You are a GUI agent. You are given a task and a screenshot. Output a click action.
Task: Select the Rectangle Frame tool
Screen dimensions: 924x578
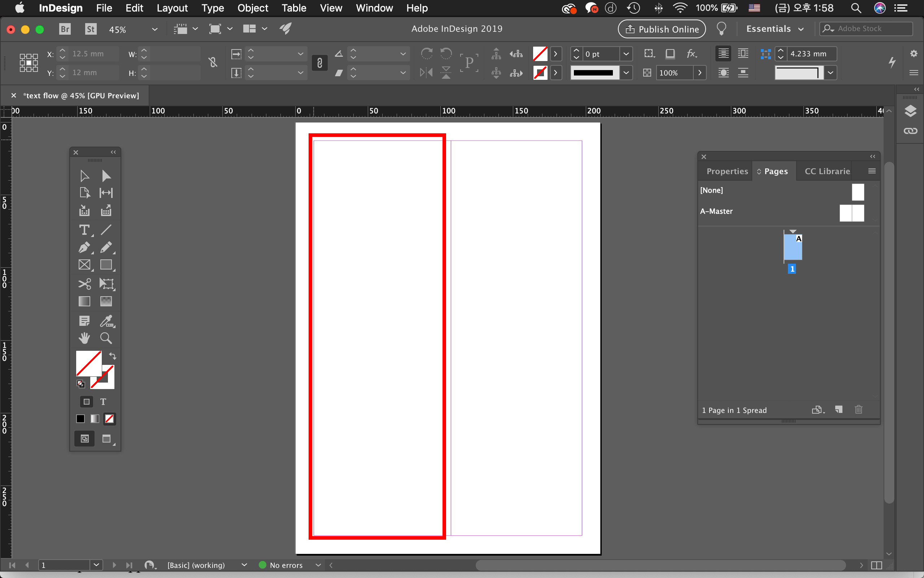[x=84, y=265]
